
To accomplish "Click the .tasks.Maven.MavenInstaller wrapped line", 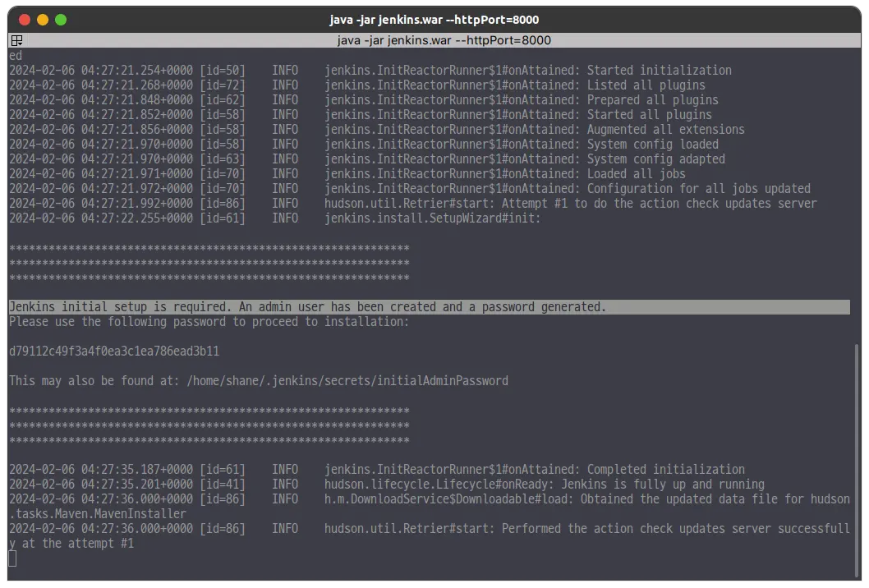I will click(x=98, y=514).
